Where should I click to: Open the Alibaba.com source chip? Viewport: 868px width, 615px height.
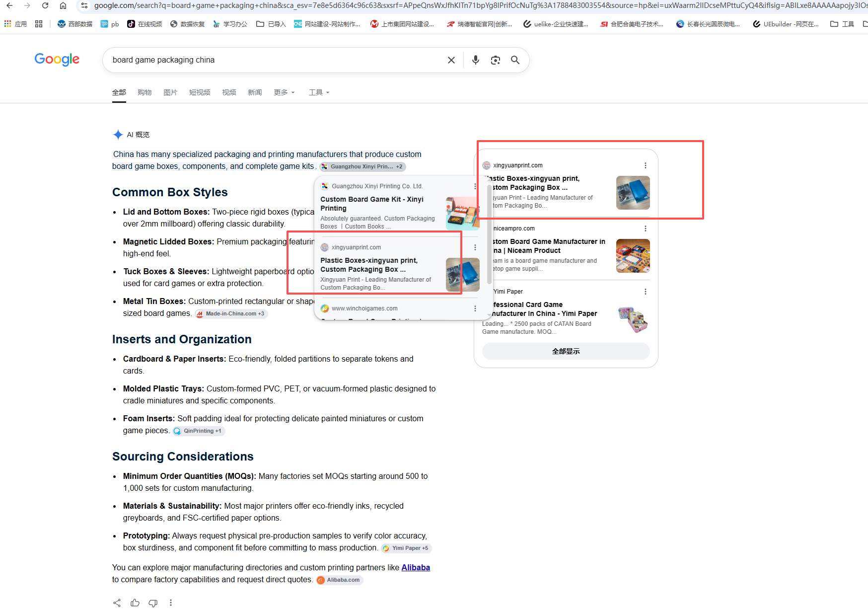(x=340, y=580)
